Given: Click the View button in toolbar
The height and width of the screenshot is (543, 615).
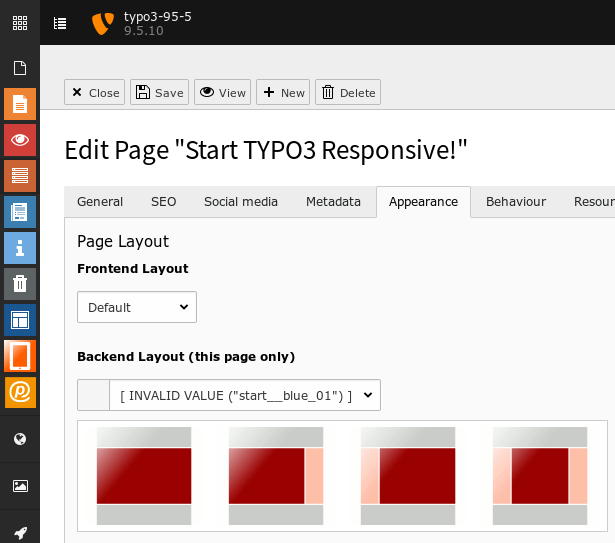Looking at the screenshot, I should click(222, 92).
